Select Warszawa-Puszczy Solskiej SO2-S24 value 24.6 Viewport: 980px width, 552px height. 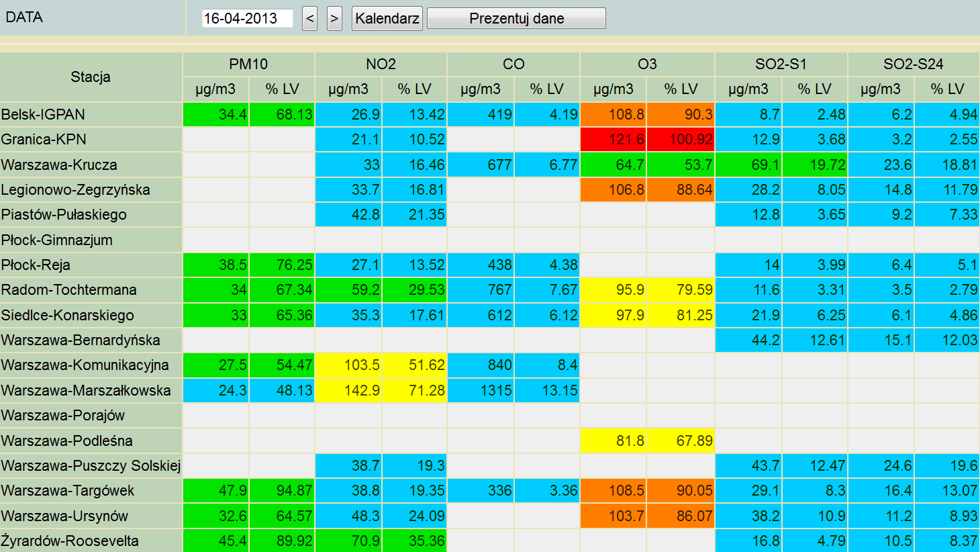coord(881,465)
